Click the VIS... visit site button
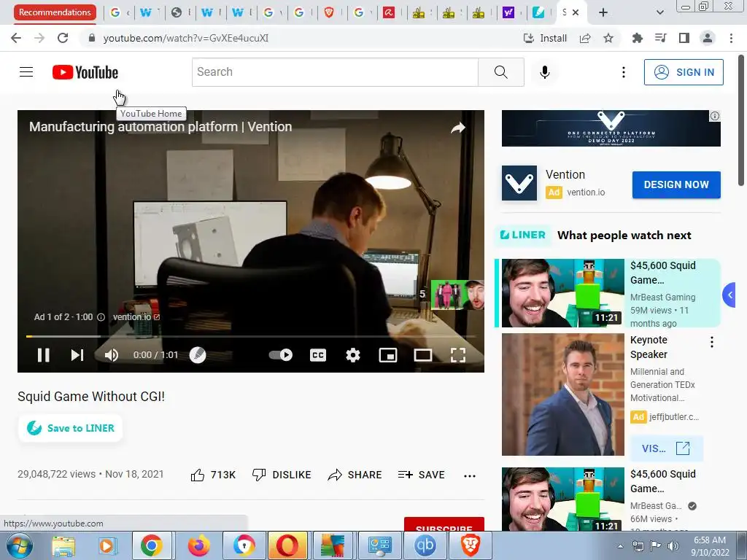Image resolution: width=747 pixels, height=560 pixels. click(x=666, y=448)
